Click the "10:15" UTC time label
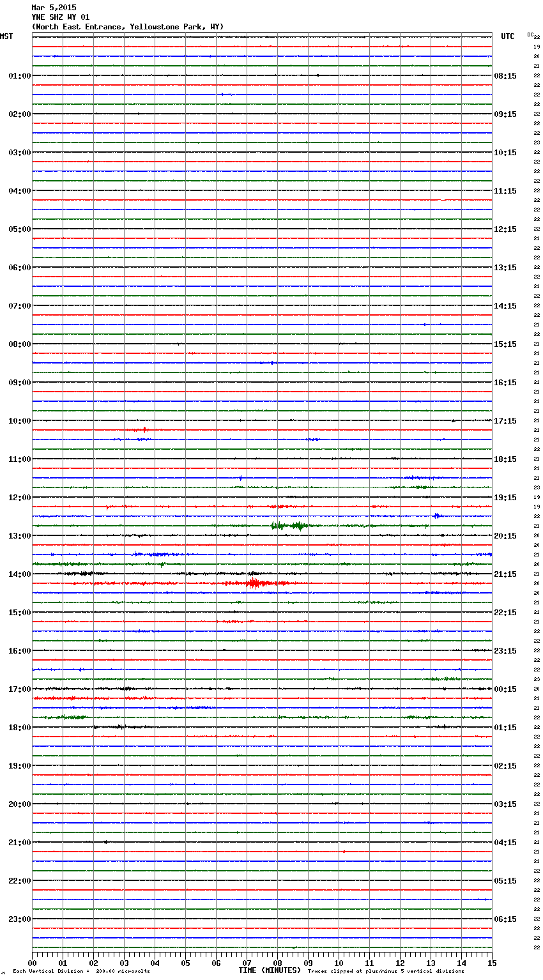 [x=505, y=153]
